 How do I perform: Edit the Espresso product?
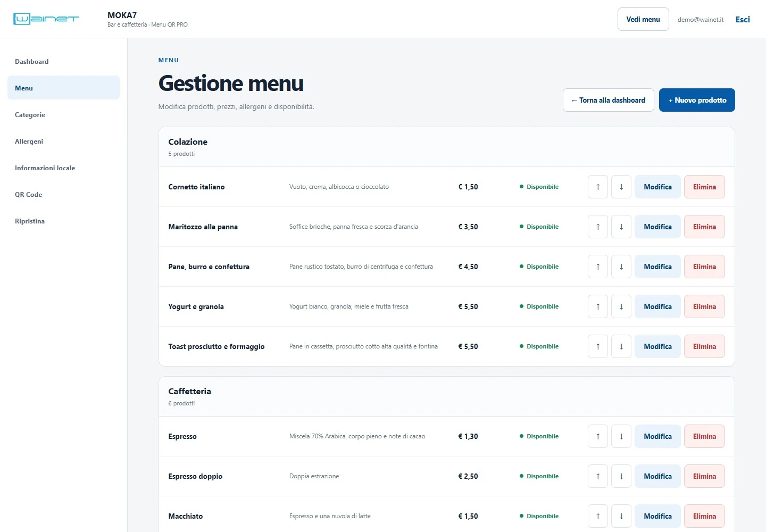pyautogui.click(x=657, y=436)
